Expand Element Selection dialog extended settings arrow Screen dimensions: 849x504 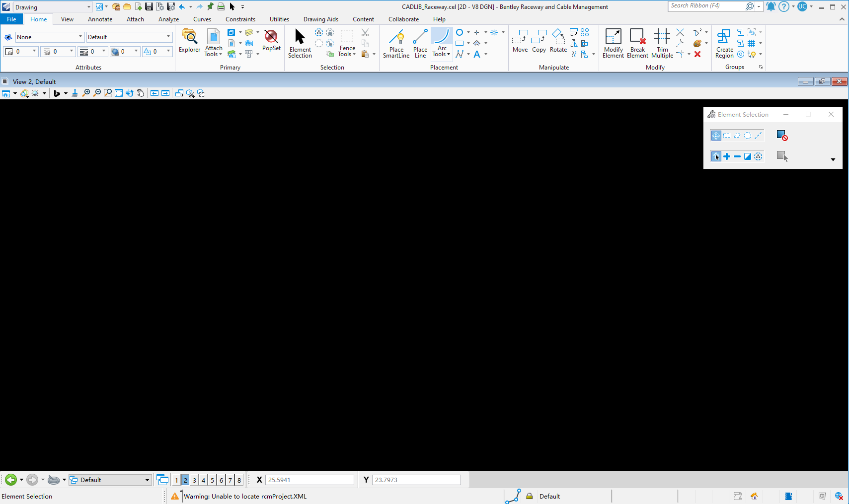pyautogui.click(x=833, y=159)
